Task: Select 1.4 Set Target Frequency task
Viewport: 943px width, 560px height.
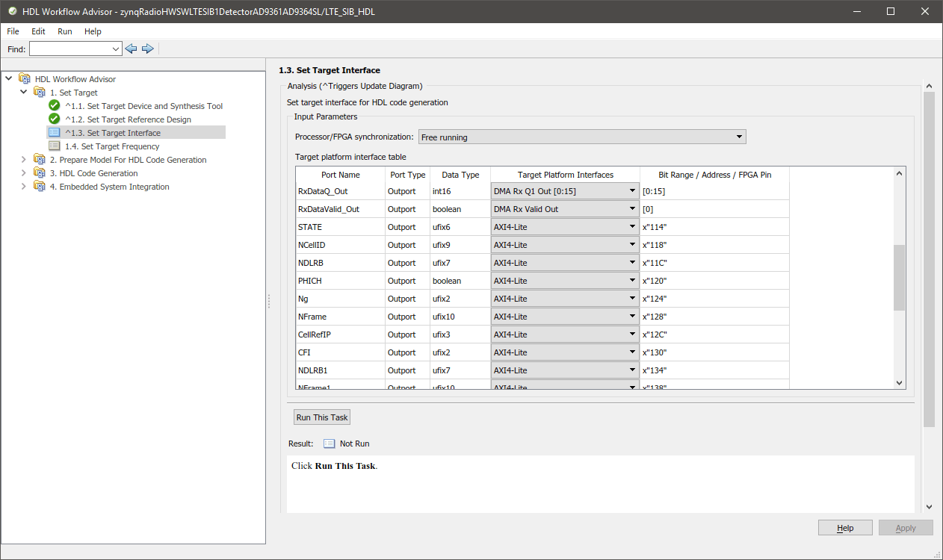Action: (x=112, y=146)
